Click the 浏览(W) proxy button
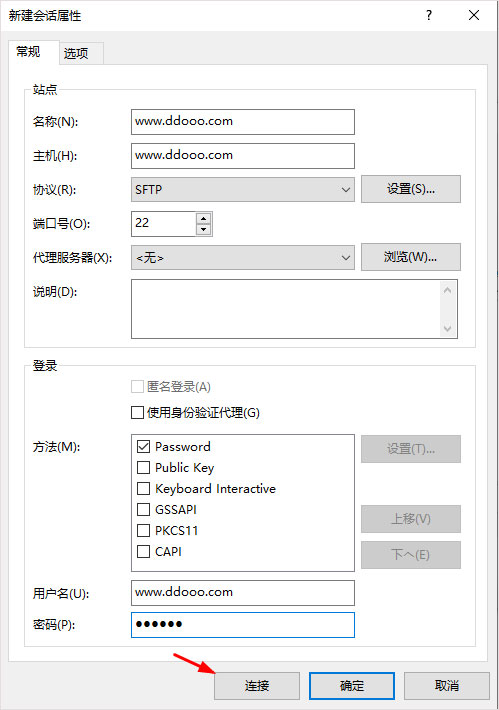The height and width of the screenshot is (710, 499). pyautogui.click(x=411, y=257)
